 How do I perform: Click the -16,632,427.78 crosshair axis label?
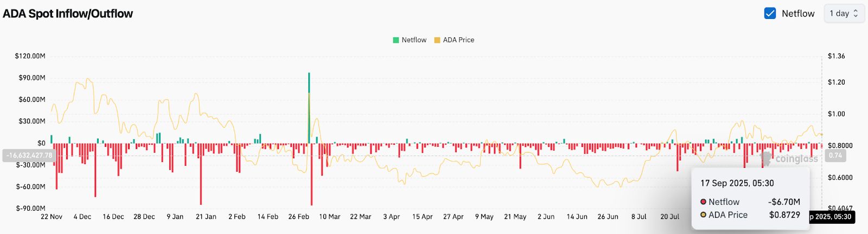[x=29, y=155]
